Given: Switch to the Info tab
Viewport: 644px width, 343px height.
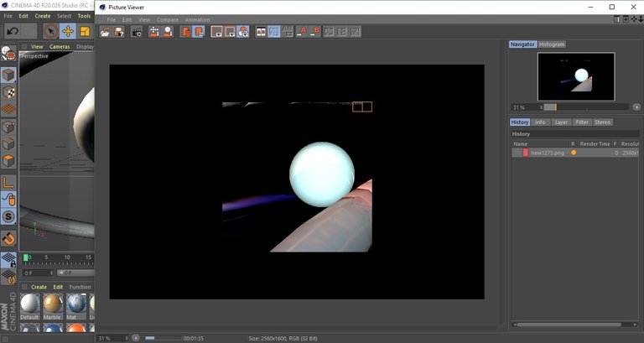Looking at the screenshot, I should tap(540, 122).
